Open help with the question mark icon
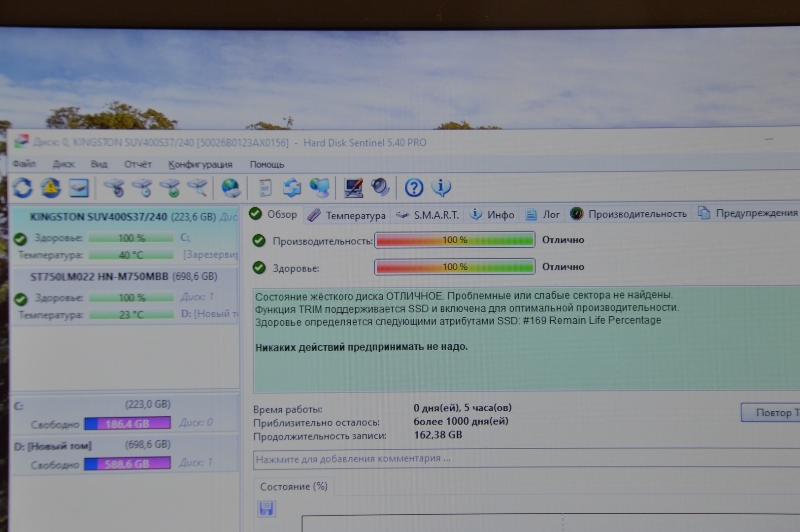 click(x=413, y=188)
